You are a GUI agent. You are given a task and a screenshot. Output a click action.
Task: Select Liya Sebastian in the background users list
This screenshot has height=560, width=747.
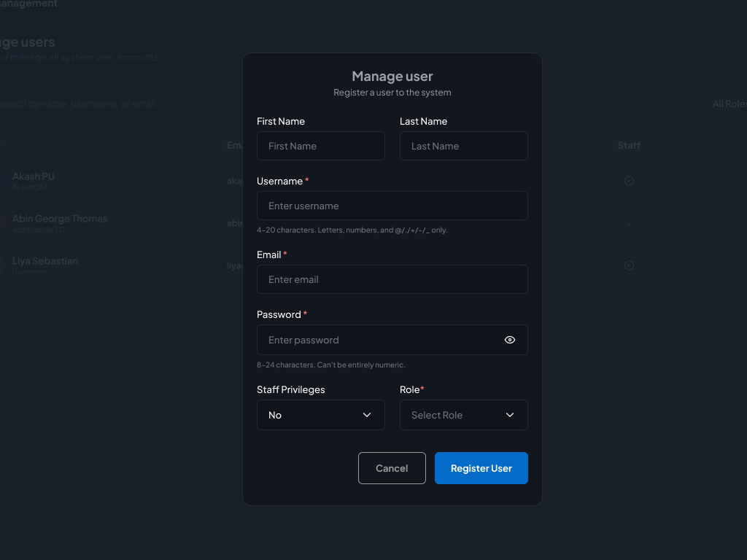(44, 261)
